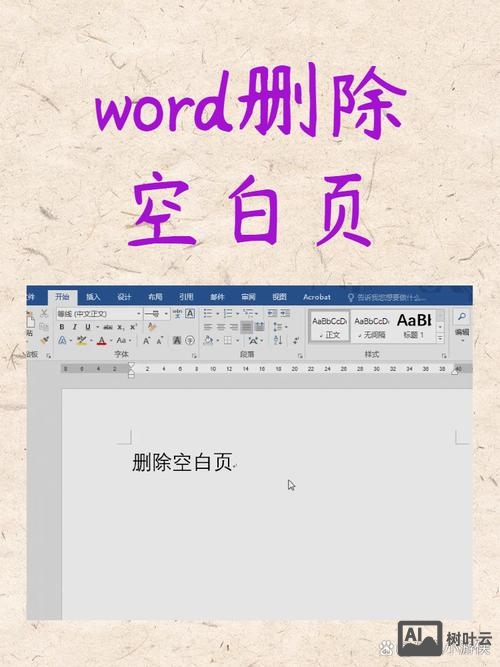Apply the 正文 style
This screenshot has width=500, height=667.
pyautogui.click(x=330, y=326)
